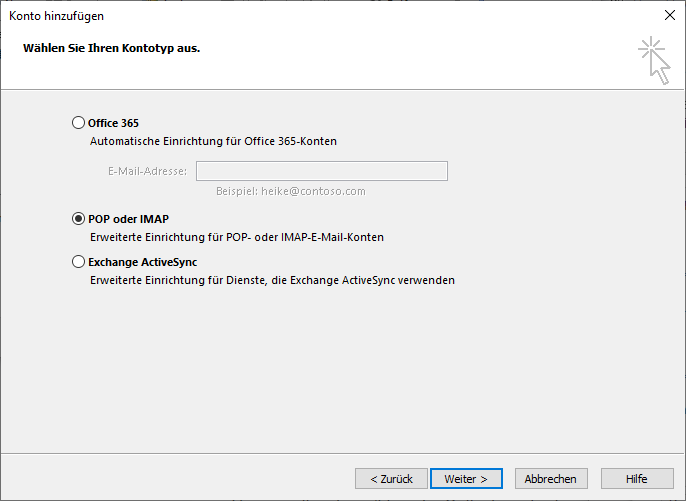The height and width of the screenshot is (501, 686).
Task: Click the greyed E-Mail-Adresse field label
Action: point(147,171)
